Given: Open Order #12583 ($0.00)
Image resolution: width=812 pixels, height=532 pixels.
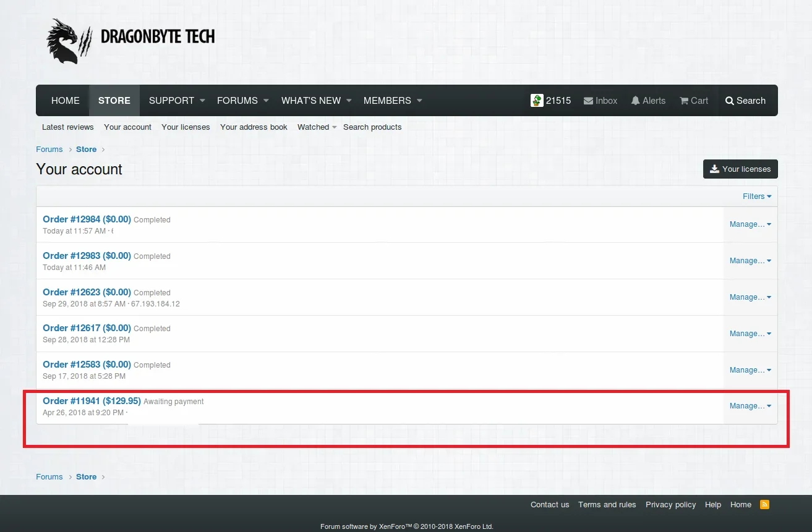Looking at the screenshot, I should [x=87, y=365].
